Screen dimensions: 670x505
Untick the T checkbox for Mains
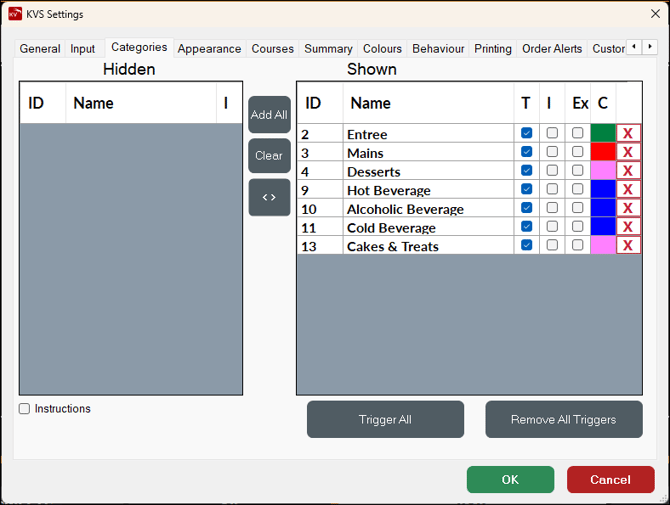pyautogui.click(x=526, y=152)
